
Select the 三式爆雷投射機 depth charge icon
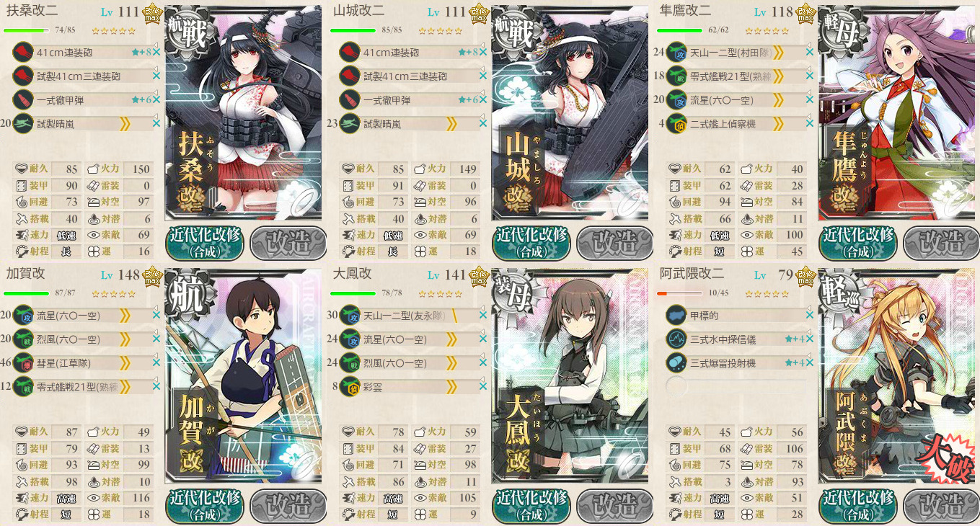tap(678, 362)
